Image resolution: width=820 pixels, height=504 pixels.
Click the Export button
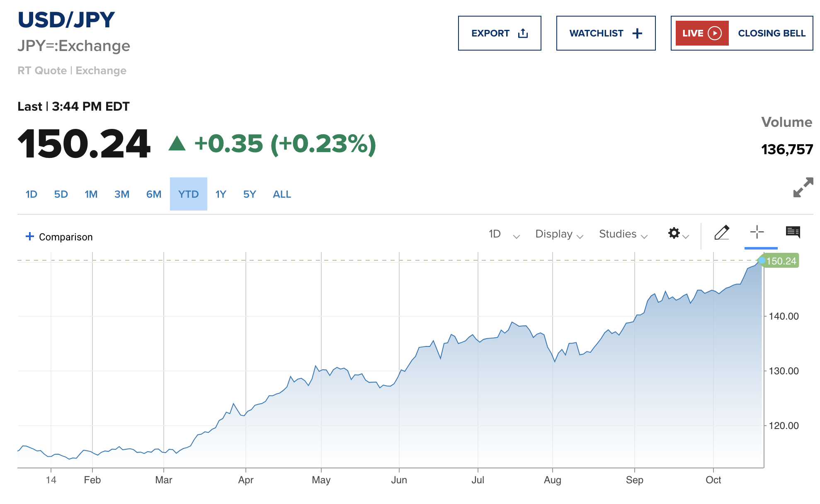click(490, 34)
